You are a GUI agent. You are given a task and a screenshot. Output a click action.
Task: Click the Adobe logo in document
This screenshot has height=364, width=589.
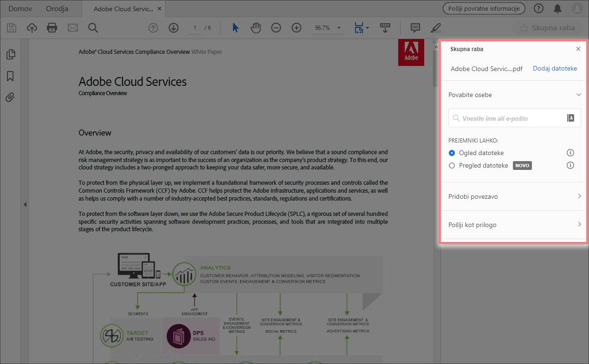(x=411, y=52)
